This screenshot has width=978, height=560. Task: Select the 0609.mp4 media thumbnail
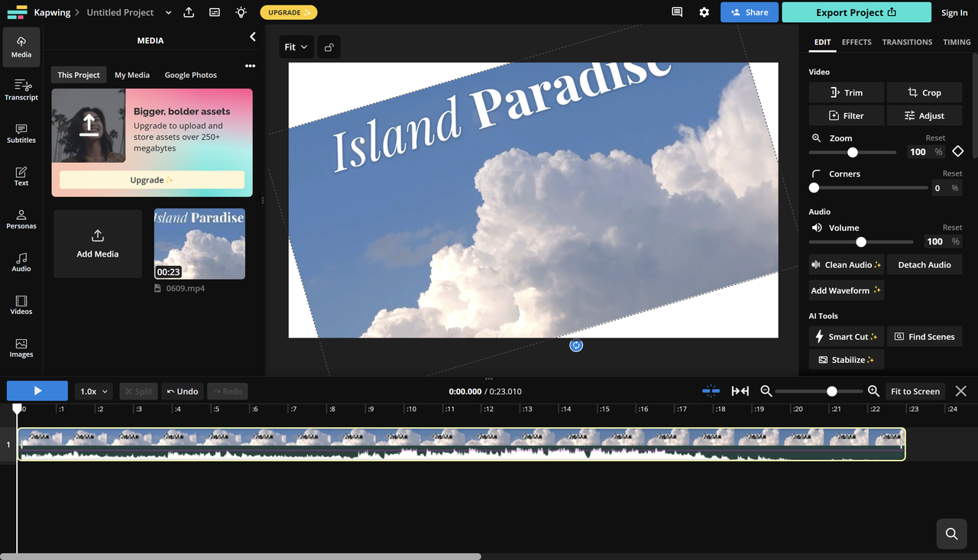click(199, 243)
